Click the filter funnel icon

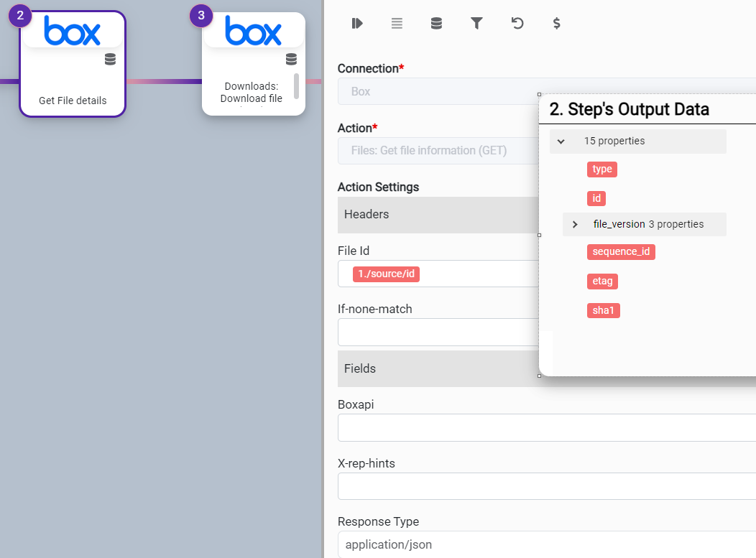click(x=476, y=24)
